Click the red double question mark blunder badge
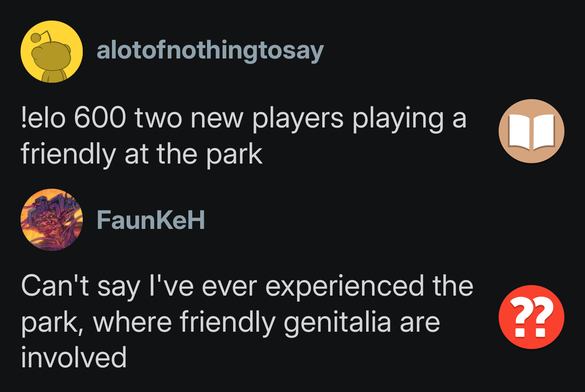 click(x=531, y=317)
